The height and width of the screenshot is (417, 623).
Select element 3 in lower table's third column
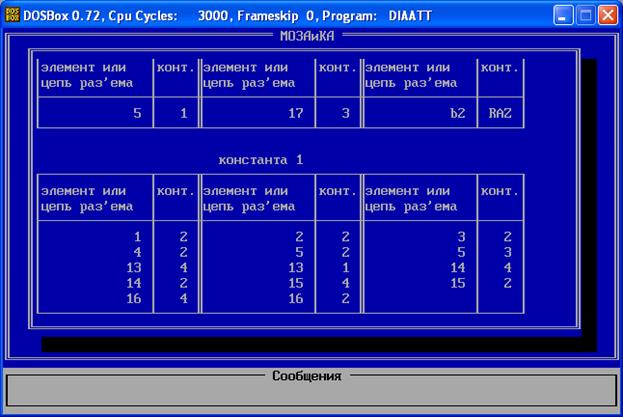coord(461,237)
